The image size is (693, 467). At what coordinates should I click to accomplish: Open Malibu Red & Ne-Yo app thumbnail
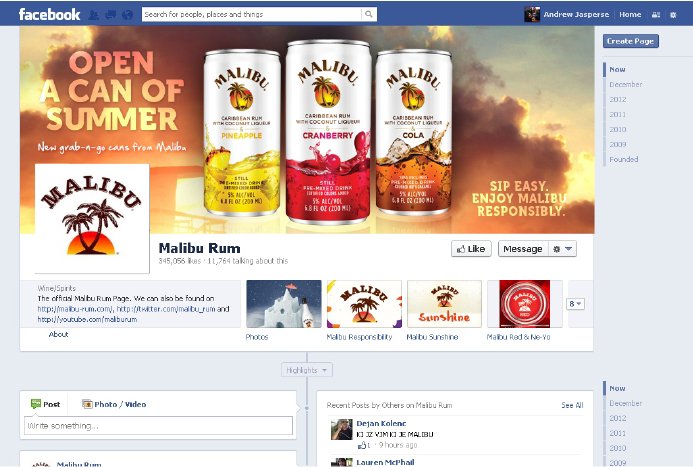525,304
